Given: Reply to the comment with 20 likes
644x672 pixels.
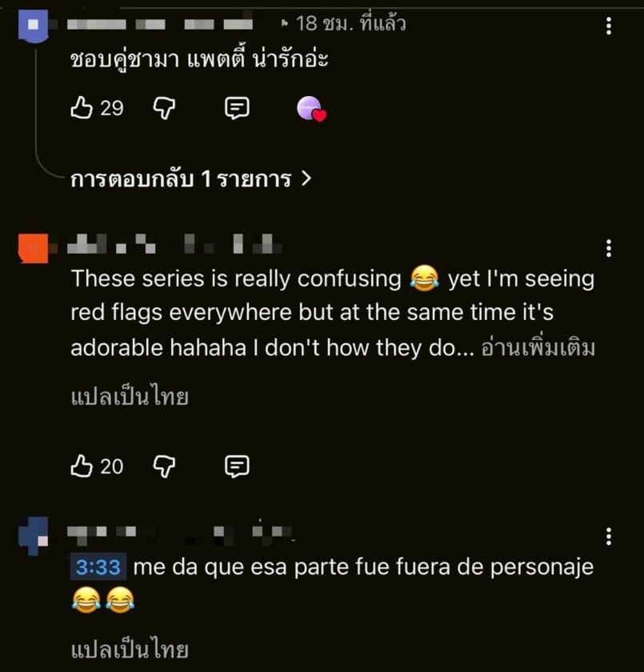Looking at the screenshot, I should (237, 466).
